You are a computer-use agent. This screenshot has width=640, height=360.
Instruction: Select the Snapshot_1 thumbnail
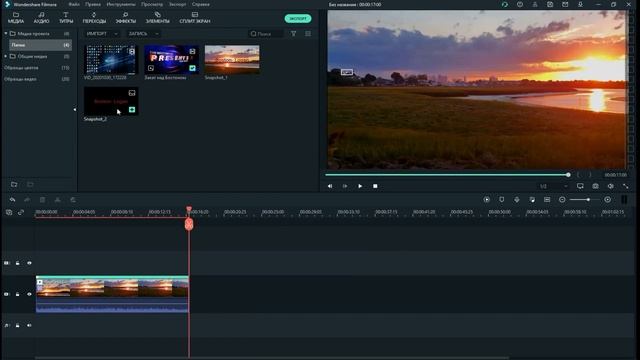click(x=232, y=60)
